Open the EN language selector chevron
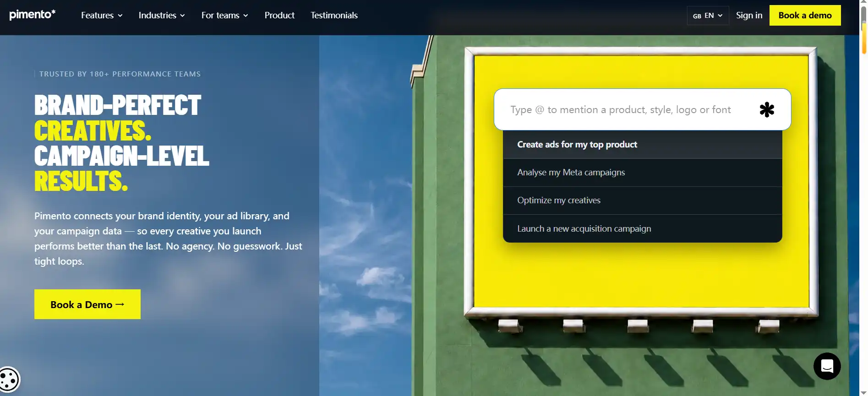The width and height of the screenshot is (868, 396). [x=720, y=16]
